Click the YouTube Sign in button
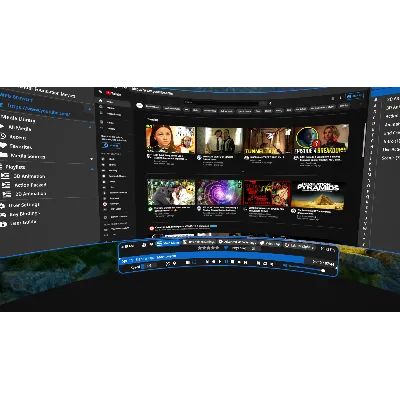The width and height of the screenshot is (400, 400). pyautogui.click(x=354, y=96)
